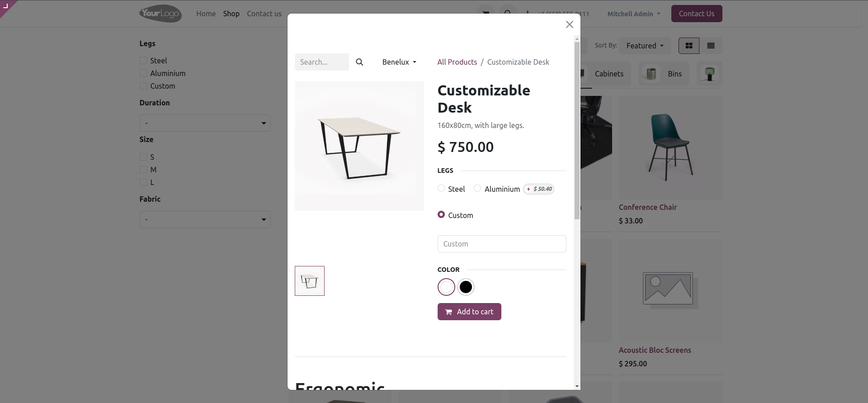Click the Add to cart button
The width and height of the screenshot is (868, 403).
pos(469,312)
